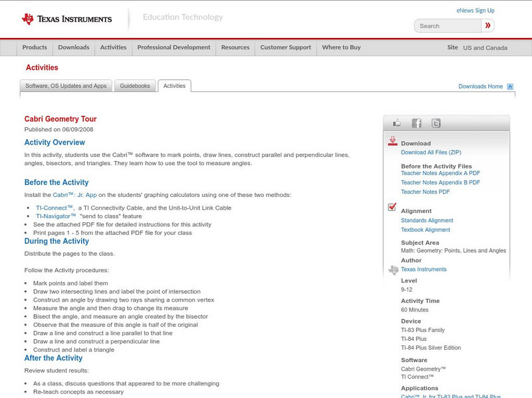Click the During the Activity heading
This screenshot has width=532, height=398.
57,241
